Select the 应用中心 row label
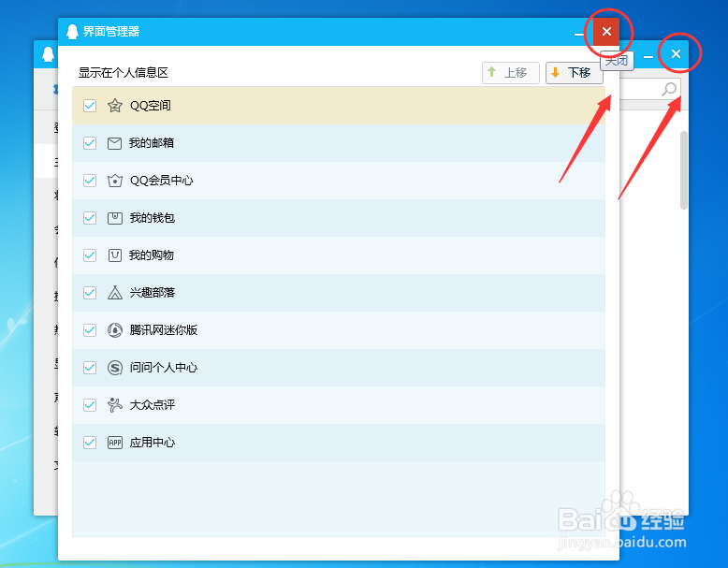 point(153,442)
